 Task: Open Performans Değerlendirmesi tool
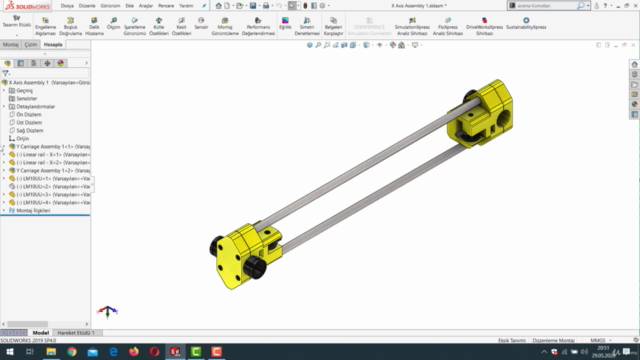click(258, 27)
